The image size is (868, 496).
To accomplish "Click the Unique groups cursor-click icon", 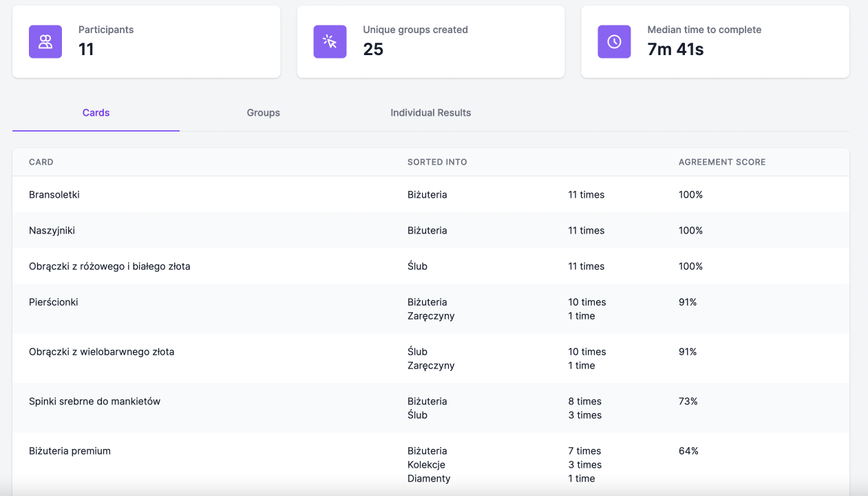I will (330, 42).
